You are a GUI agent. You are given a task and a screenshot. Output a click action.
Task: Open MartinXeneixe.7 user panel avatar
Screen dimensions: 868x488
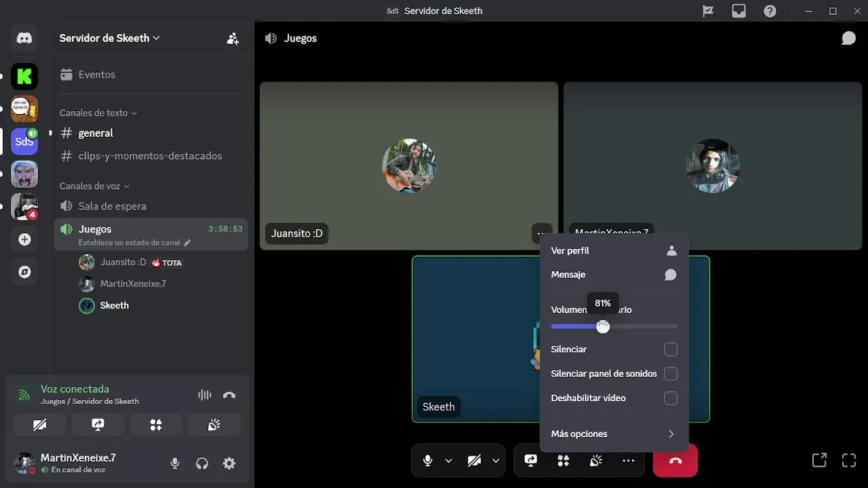tap(25, 464)
